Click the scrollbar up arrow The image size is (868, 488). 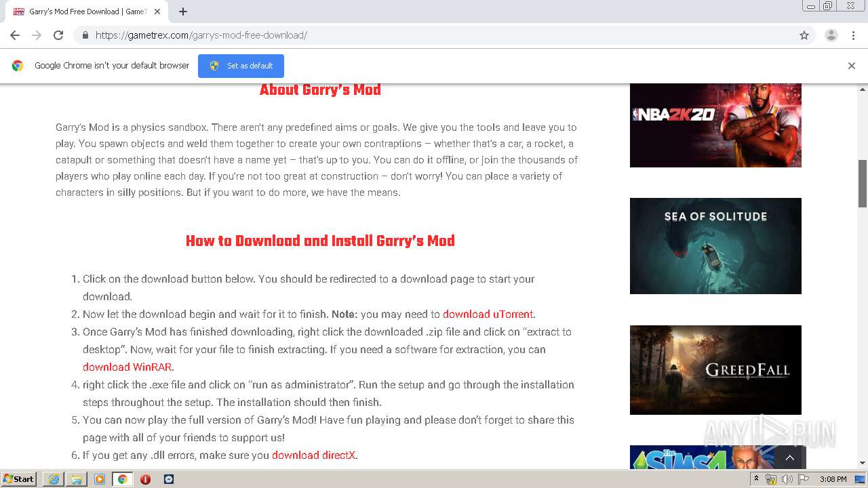[x=863, y=89]
